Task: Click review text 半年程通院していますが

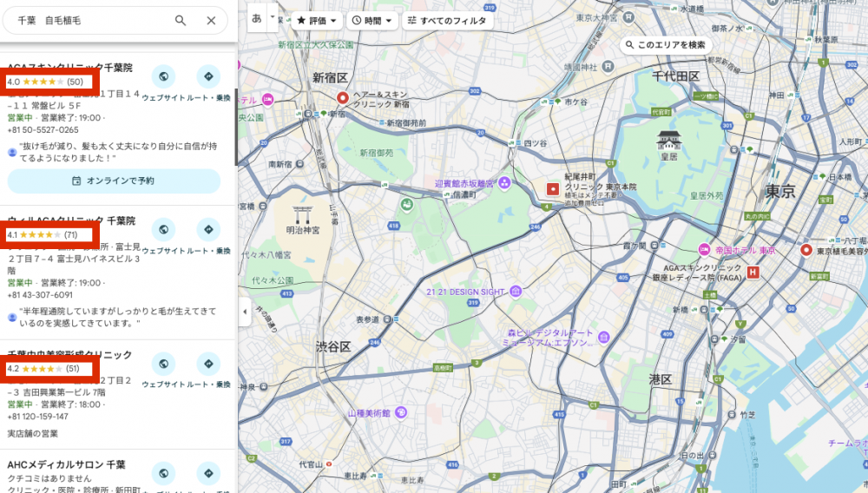Action: click(x=118, y=317)
